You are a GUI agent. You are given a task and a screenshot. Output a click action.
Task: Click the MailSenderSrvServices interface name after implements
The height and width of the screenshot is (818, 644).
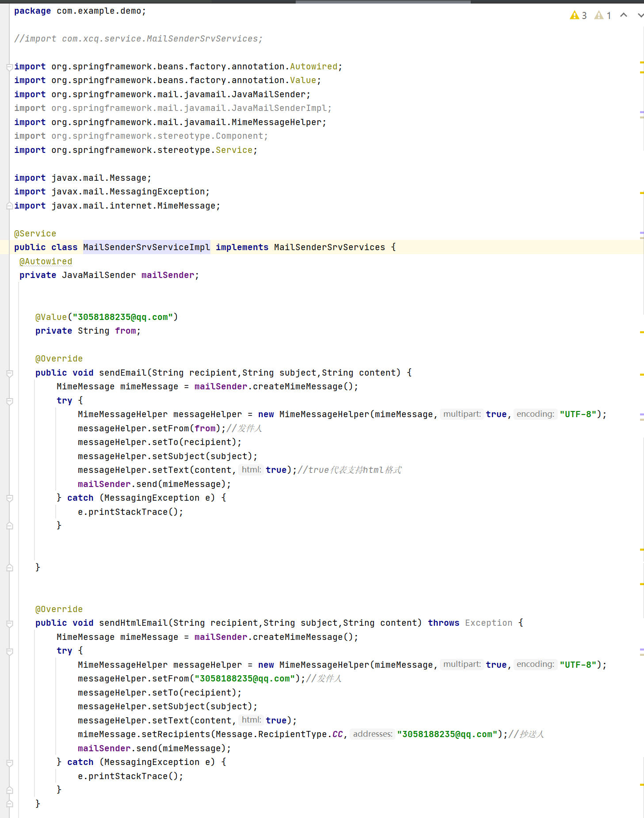click(329, 247)
